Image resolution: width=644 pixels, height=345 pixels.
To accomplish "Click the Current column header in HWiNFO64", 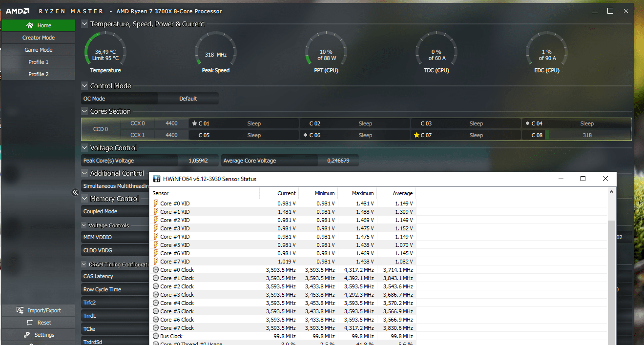I will pyautogui.click(x=279, y=193).
